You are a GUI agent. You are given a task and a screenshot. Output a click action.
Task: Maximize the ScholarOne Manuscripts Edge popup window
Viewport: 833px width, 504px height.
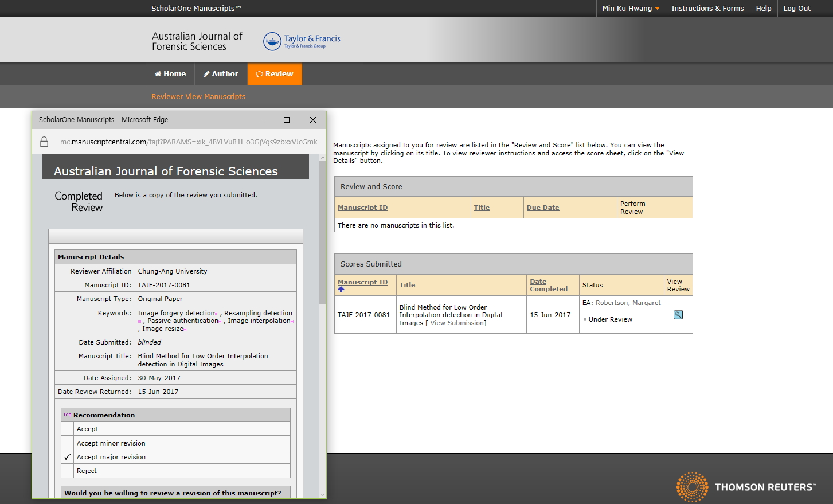click(x=287, y=120)
